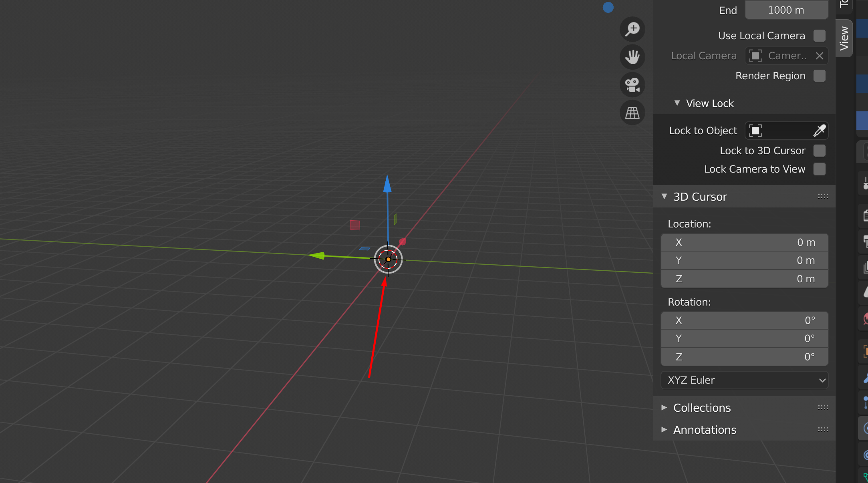The height and width of the screenshot is (483, 868).
Task: Click the pan view hand icon
Action: click(x=632, y=57)
